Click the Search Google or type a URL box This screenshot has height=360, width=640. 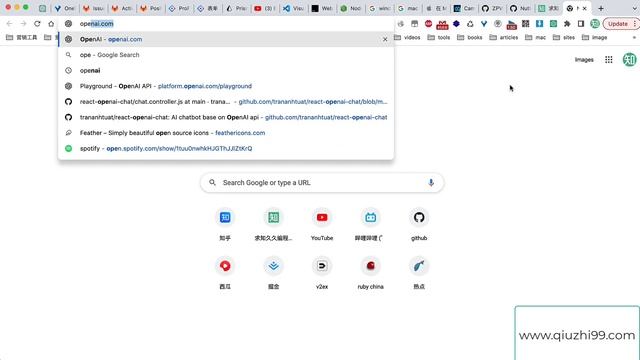tap(322, 182)
